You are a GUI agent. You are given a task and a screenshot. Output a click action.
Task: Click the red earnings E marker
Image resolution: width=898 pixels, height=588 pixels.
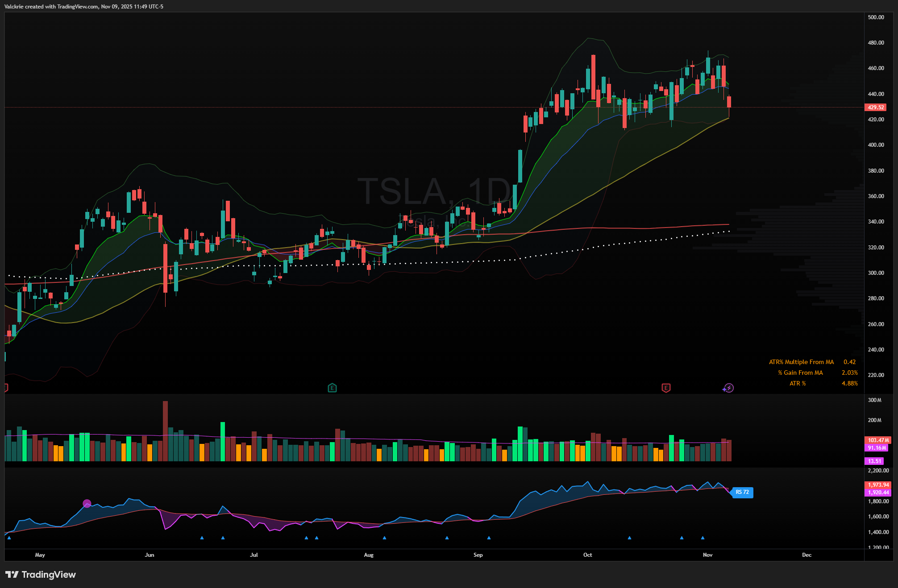coord(666,388)
